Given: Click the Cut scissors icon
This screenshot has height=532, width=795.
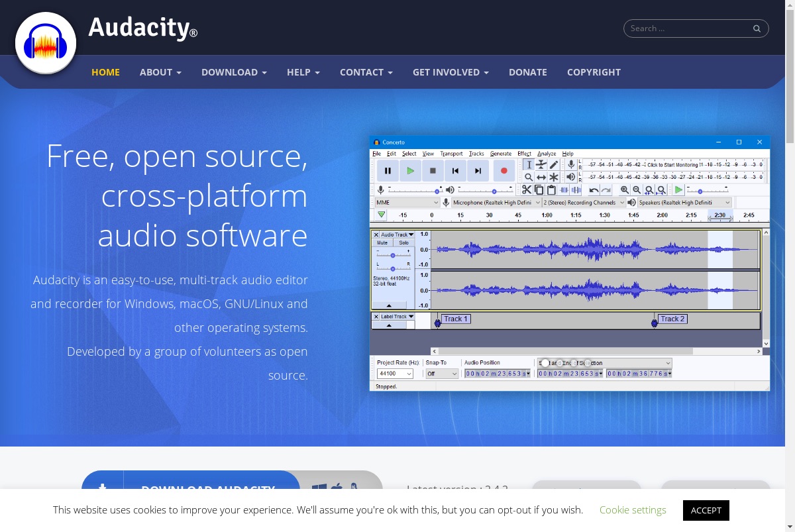Looking at the screenshot, I should [527, 190].
